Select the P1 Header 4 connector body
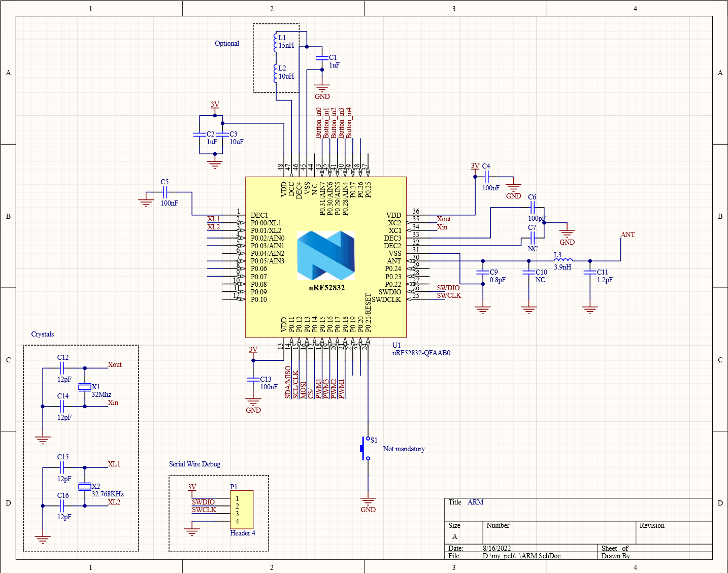728x573 pixels. point(242,510)
